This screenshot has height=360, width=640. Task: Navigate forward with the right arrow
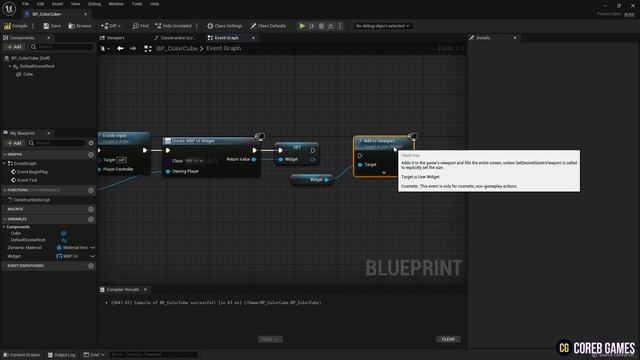[133, 48]
